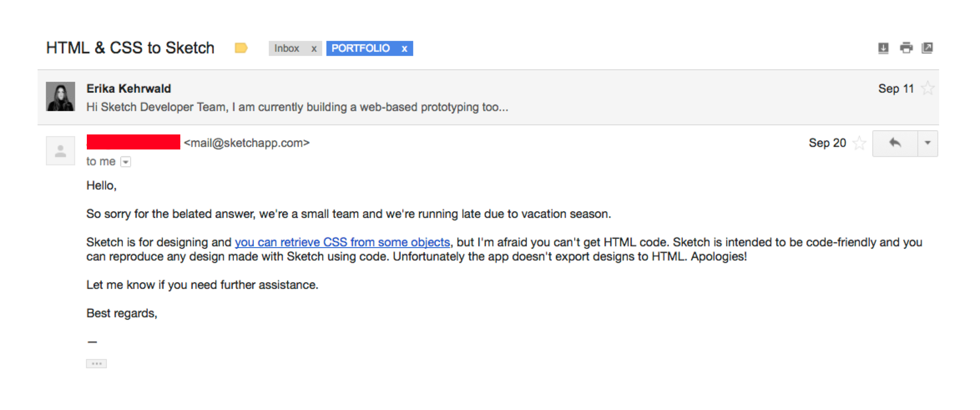Click the yellow importance marker icon
Image resolution: width=980 pixels, height=410 pixels.
[x=241, y=48]
